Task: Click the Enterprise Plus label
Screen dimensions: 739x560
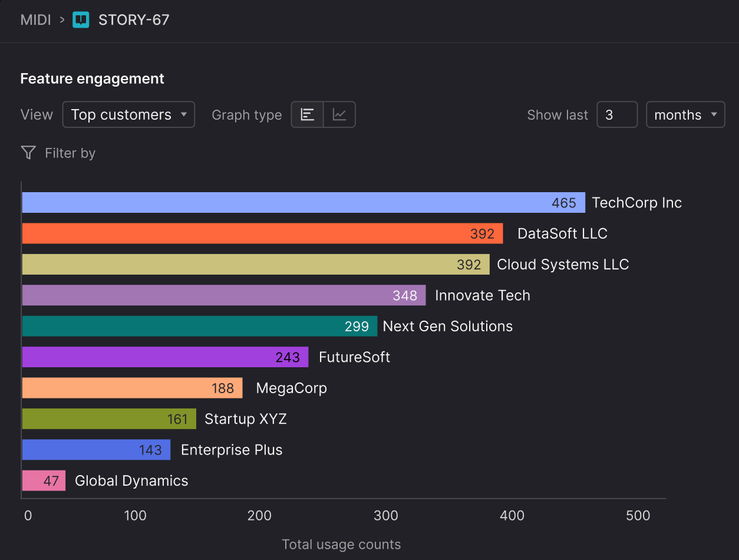Action: [232, 450]
